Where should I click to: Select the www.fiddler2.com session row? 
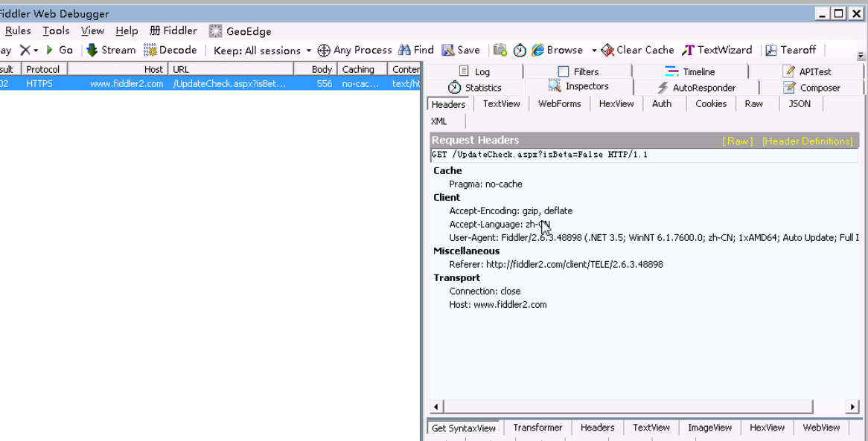pos(211,83)
